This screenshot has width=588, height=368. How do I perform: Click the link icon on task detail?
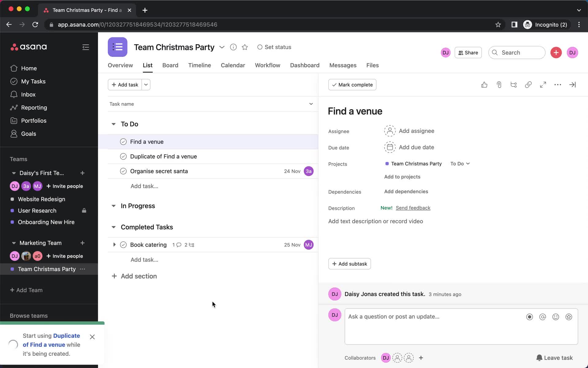[528, 84]
